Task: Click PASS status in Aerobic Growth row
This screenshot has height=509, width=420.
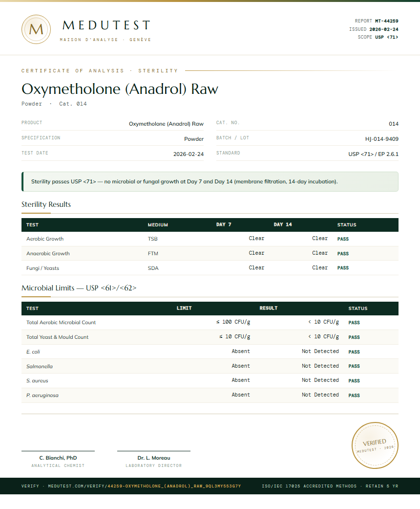Action: (x=343, y=239)
